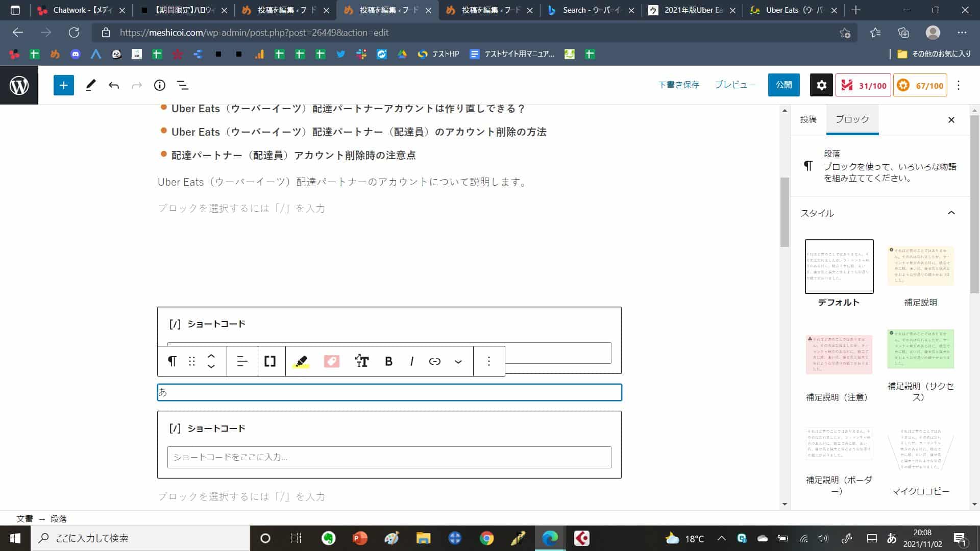Viewport: 980px width, 551px height.
Task: Switch to the Chatwork browser tab
Action: (81, 10)
